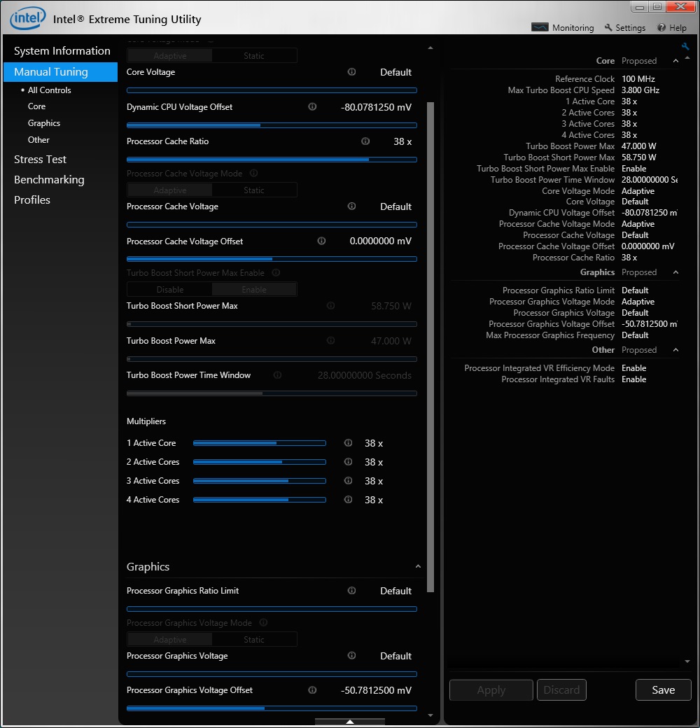Collapse the Other Proposed summary section
This screenshot has width=700, height=728.
pos(676,349)
